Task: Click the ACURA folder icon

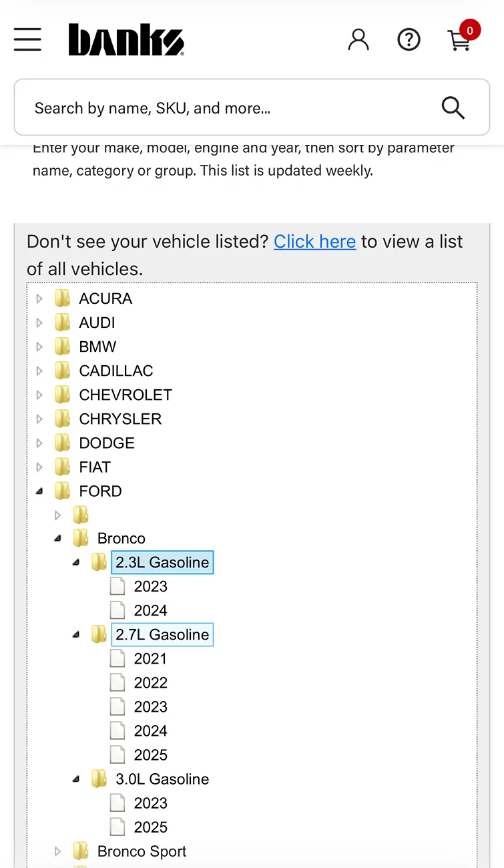Action: [62, 298]
